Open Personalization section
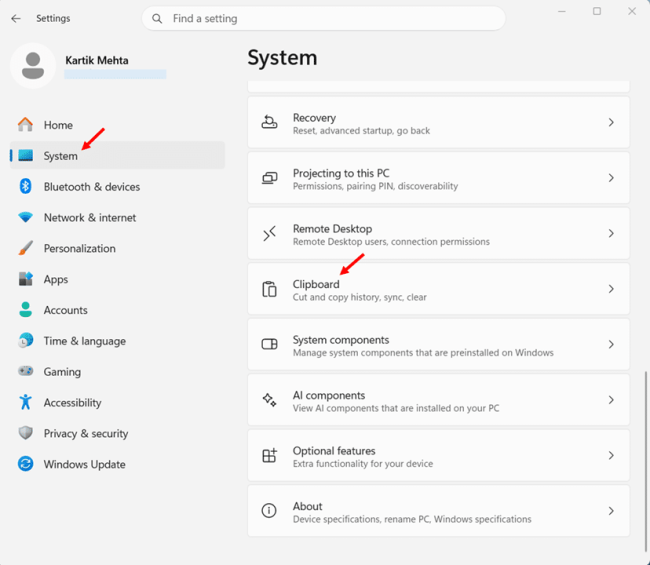The height and width of the screenshot is (565, 650). [x=80, y=248]
